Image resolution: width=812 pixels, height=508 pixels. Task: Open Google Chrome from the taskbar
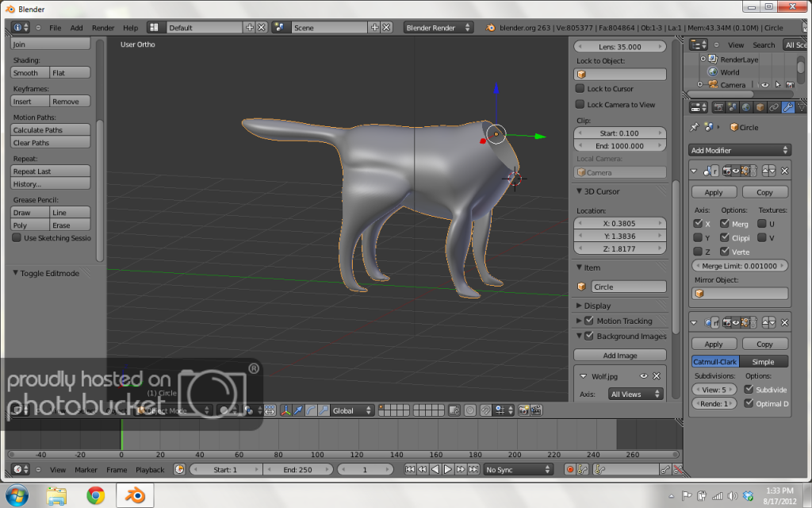click(96, 495)
